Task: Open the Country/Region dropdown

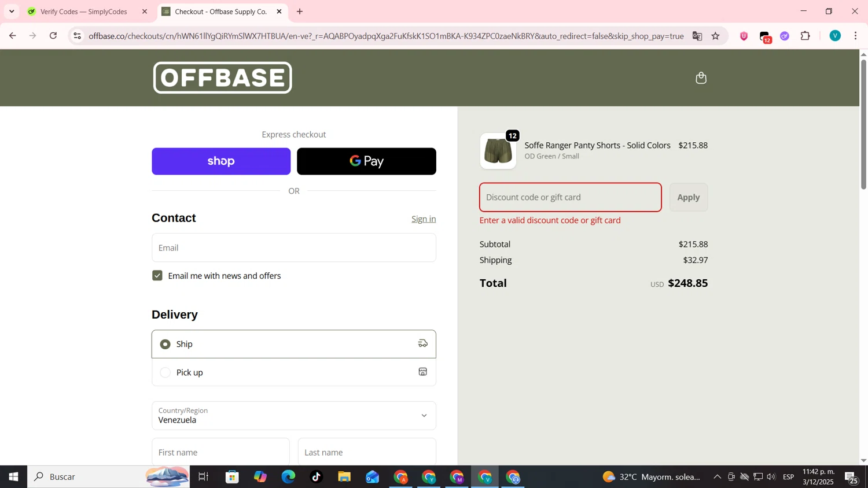Action: coord(293,416)
